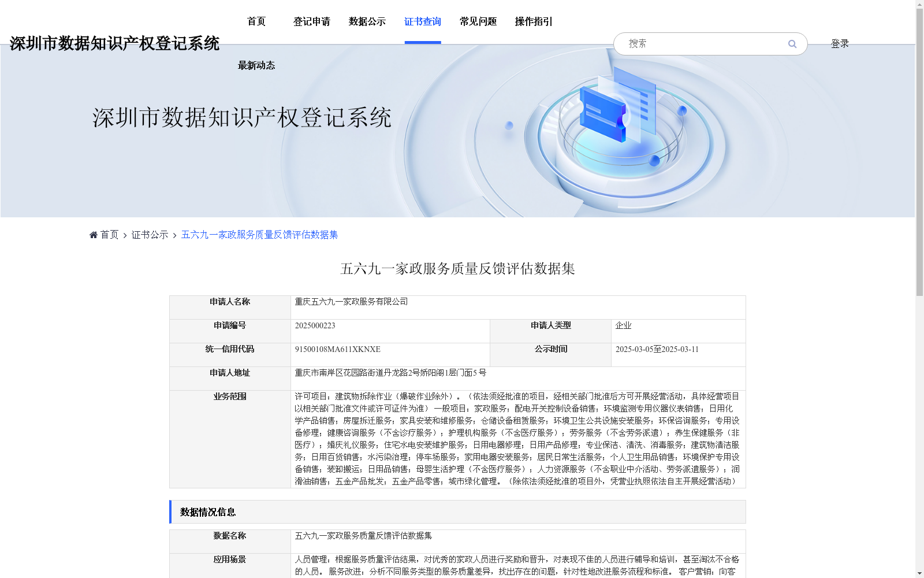Image resolution: width=924 pixels, height=578 pixels.
Task: Go to 证书公示 in breadcrumb
Action: pos(150,235)
